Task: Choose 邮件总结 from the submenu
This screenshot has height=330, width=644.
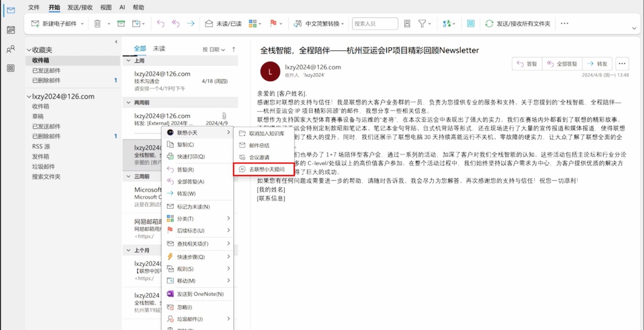Action: click(x=259, y=146)
